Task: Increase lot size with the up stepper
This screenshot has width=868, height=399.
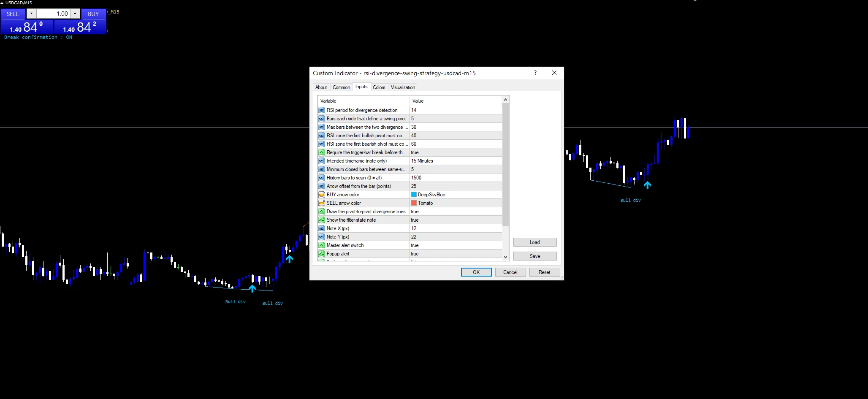Action: click(x=75, y=14)
